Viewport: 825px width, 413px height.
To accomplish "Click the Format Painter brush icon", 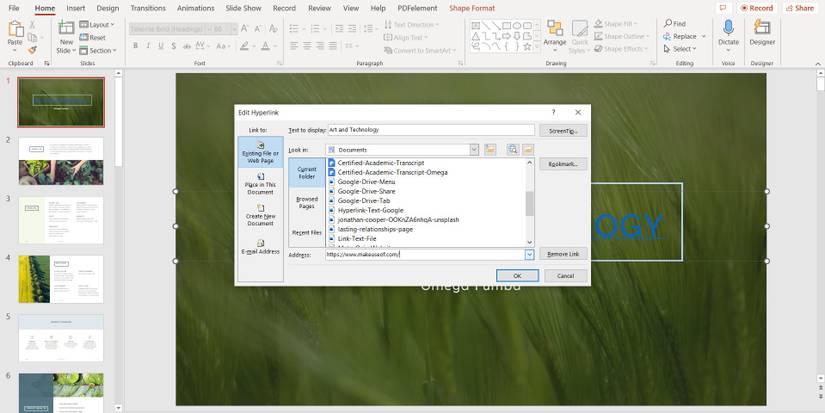I will click(32, 51).
